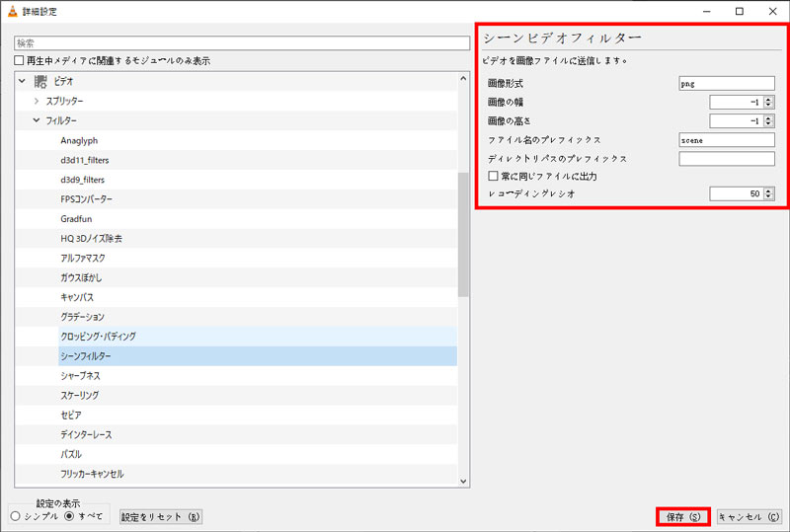This screenshot has height=532, width=790.
Task: Select the デインターレース filter entry
Action: coord(88,435)
